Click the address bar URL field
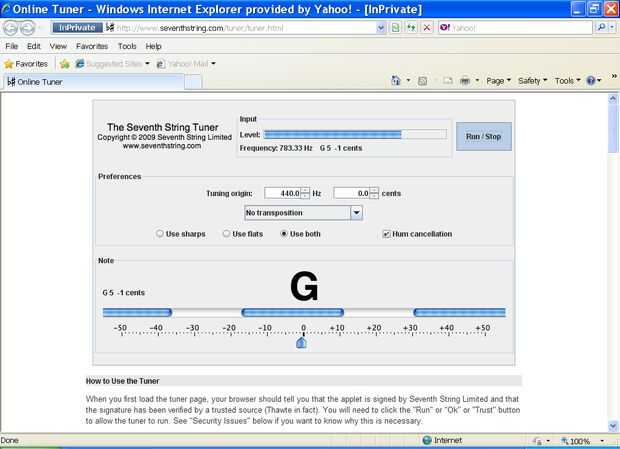The width and height of the screenshot is (620, 449). click(x=245, y=28)
